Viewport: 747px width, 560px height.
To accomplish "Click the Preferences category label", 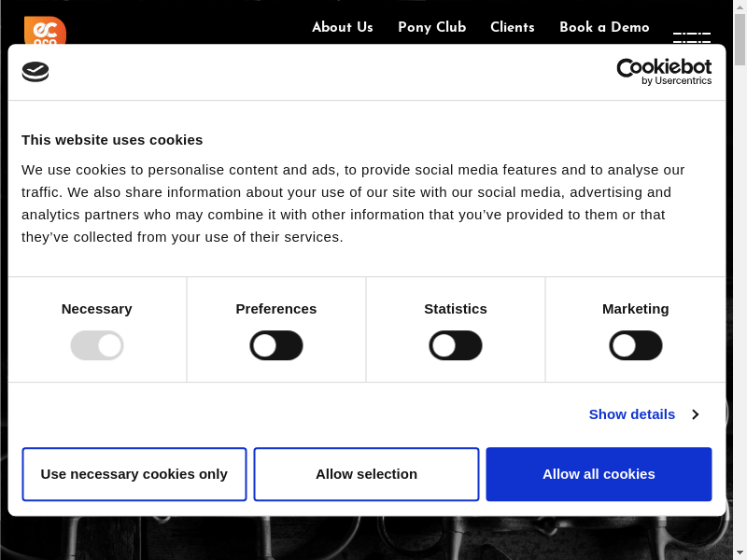I will click(276, 309).
